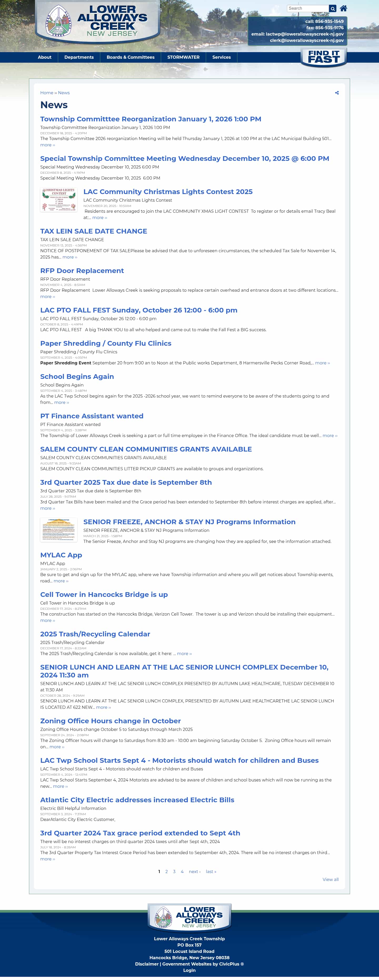This screenshot has height=980, width=379.
Task: Click more » in PT Finance Assistant summary
Action: point(330,435)
